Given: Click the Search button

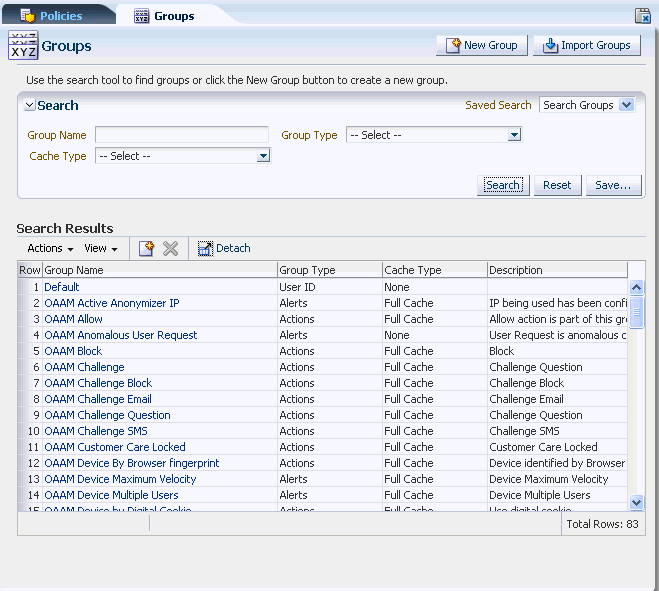Looking at the screenshot, I should (x=503, y=185).
